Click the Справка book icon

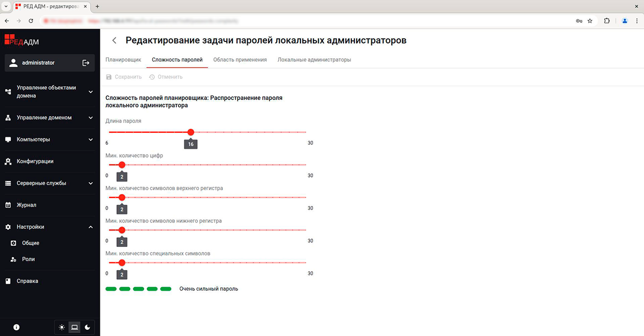tap(8, 282)
